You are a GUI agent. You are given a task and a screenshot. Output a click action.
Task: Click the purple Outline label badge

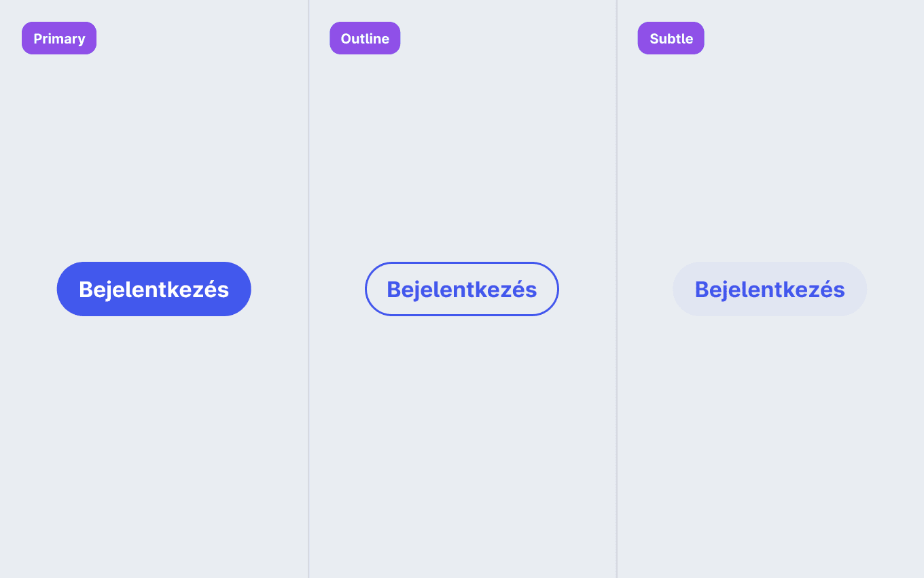(x=365, y=38)
